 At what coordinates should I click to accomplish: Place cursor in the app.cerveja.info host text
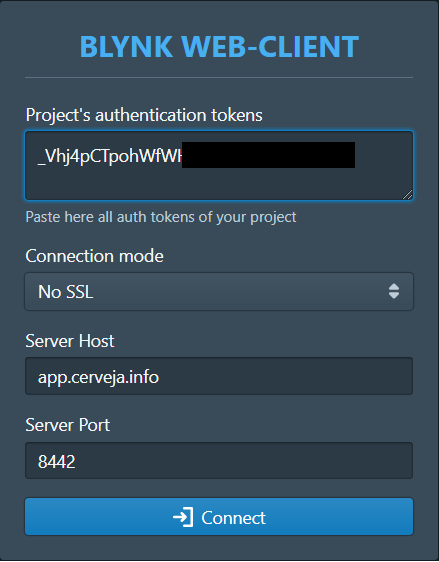pyautogui.click(x=99, y=377)
